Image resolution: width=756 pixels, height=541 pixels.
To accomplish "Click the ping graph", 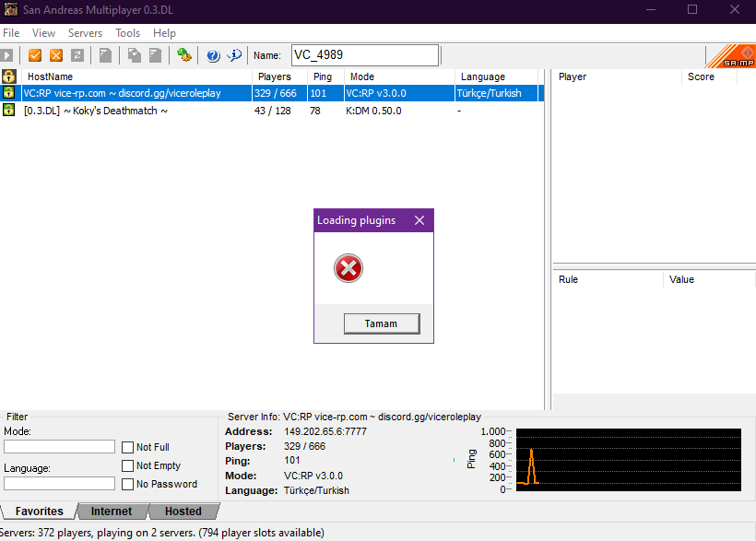I will (628, 460).
